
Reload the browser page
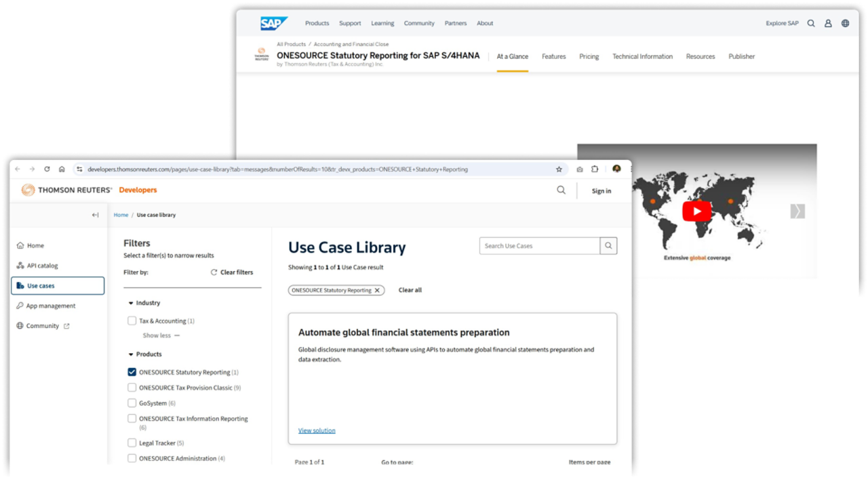point(47,169)
